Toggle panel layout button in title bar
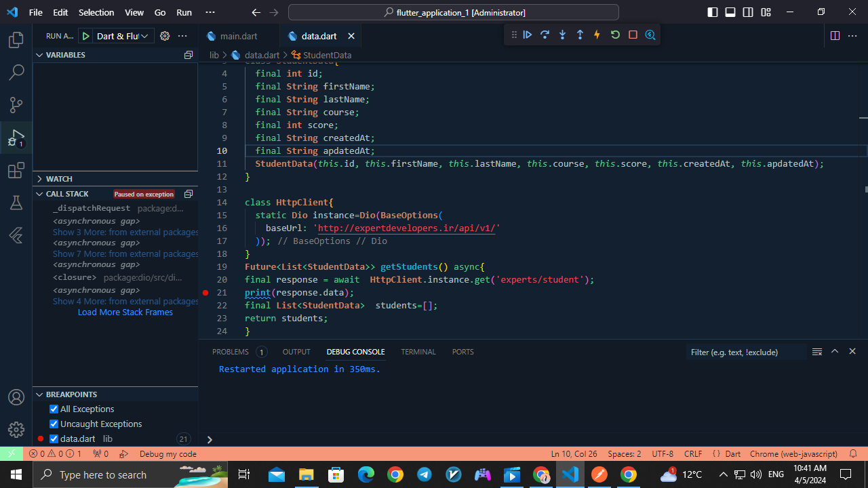 730,12
